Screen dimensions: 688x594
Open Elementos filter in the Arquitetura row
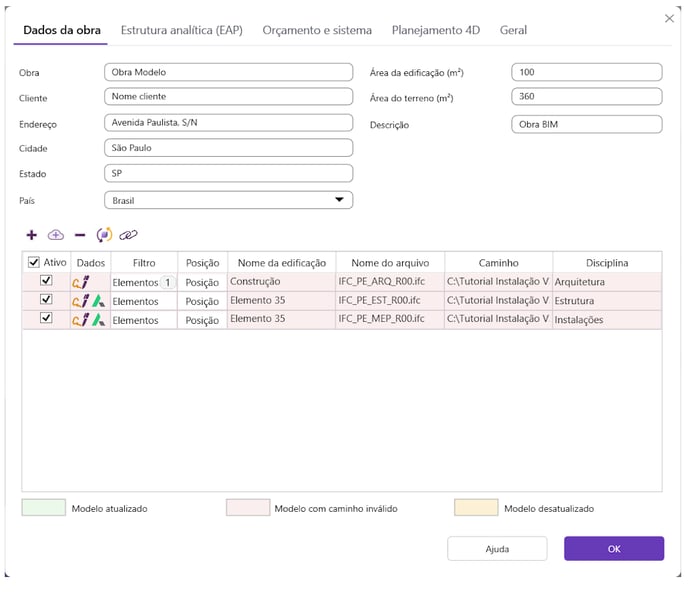tap(135, 283)
